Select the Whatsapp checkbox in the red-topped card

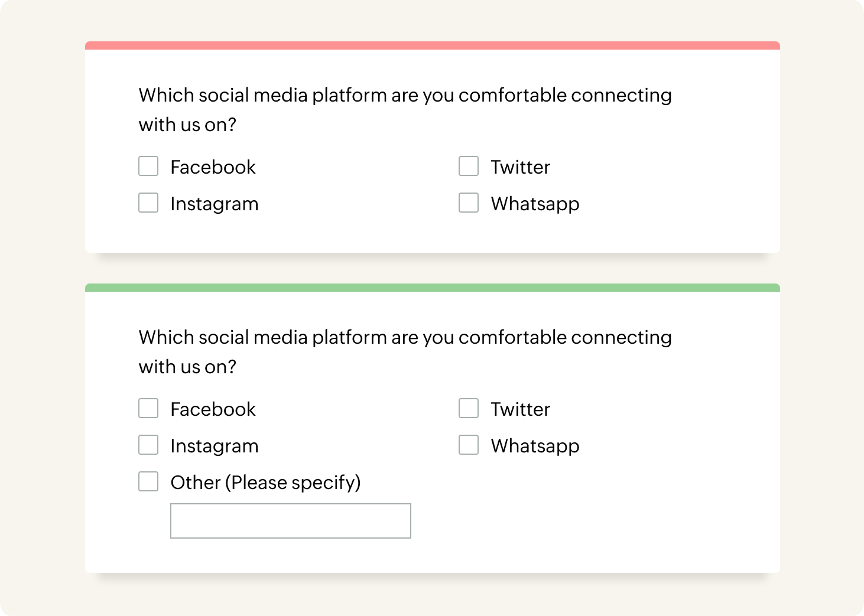[x=469, y=203]
